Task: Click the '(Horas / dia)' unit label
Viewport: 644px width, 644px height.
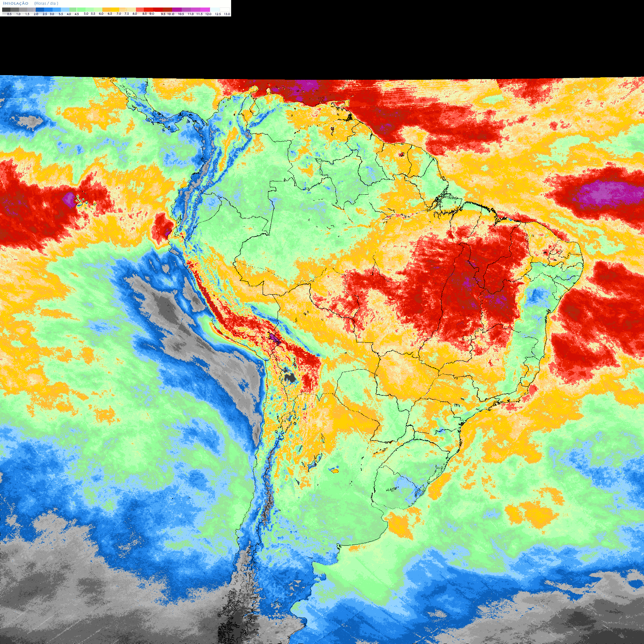Action: tap(46, 3)
